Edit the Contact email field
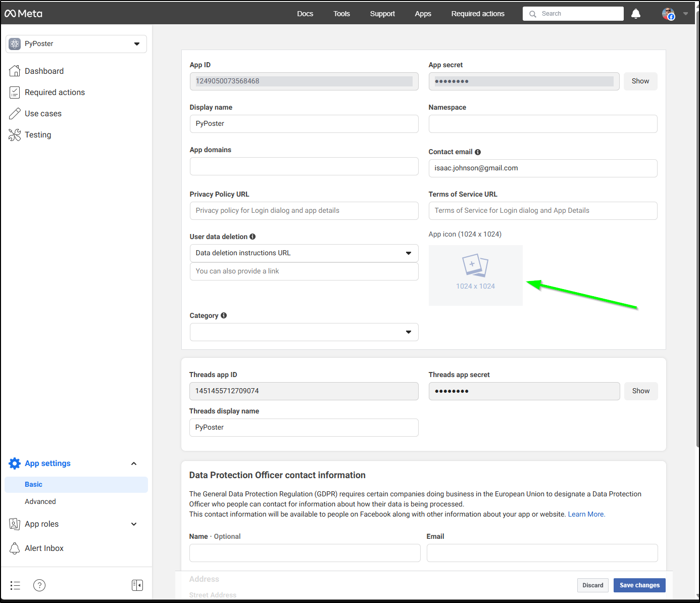The image size is (700, 603). (x=543, y=168)
